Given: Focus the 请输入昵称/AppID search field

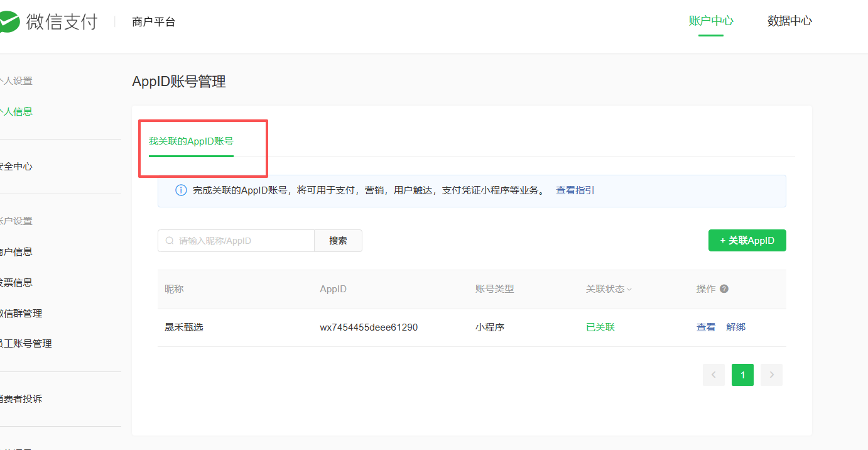Looking at the screenshot, I should pyautogui.click(x=236, y=241).
